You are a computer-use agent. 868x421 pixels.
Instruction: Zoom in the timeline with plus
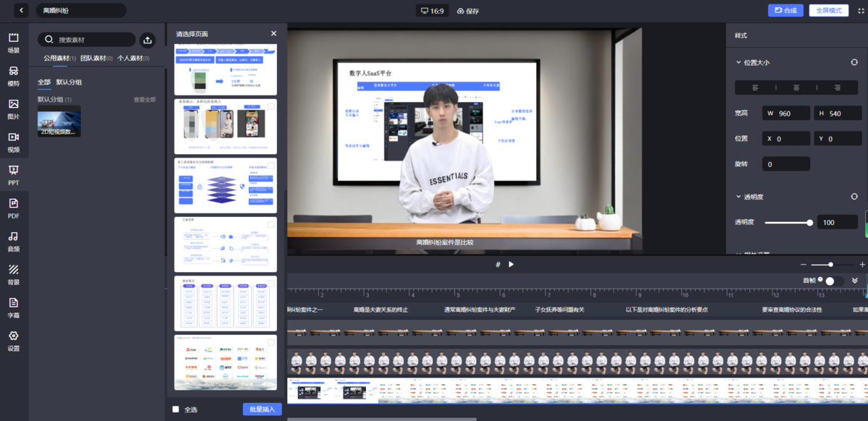click(862, 264)
